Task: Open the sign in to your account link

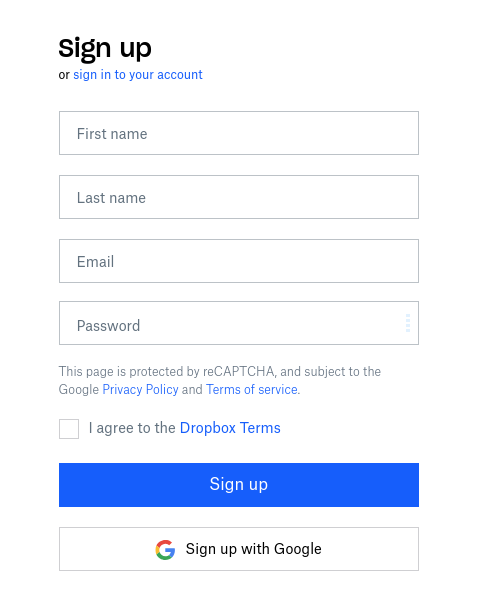Action: 138,75
